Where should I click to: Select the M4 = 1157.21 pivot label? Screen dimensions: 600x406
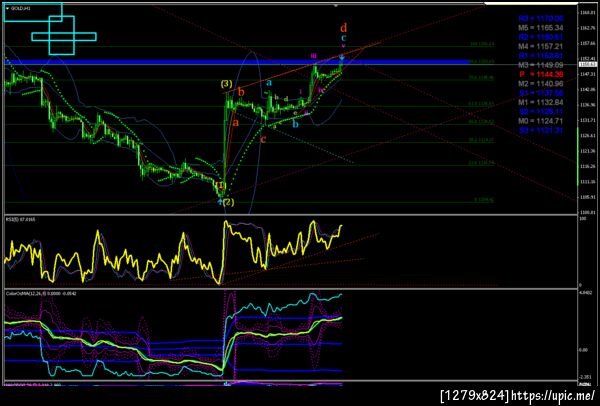542,46
